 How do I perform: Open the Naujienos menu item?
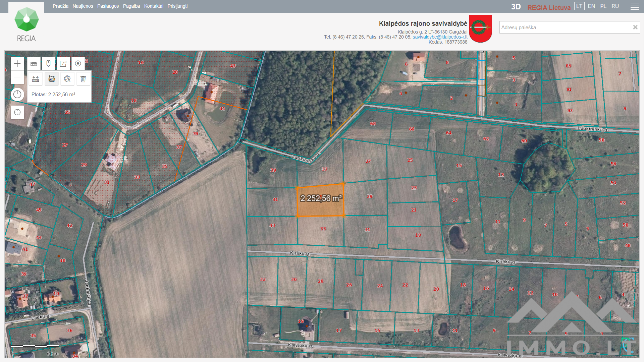(83, 6)
